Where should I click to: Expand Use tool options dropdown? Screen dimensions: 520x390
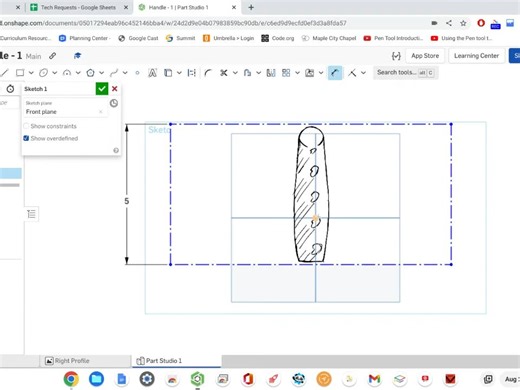[x=179, y=72]
